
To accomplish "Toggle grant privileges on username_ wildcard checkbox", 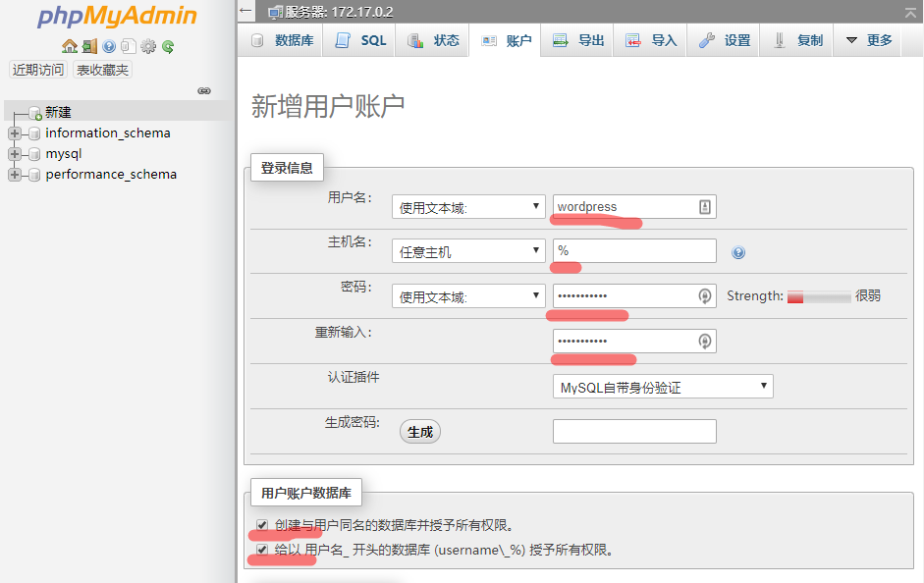I will point(262,550).
